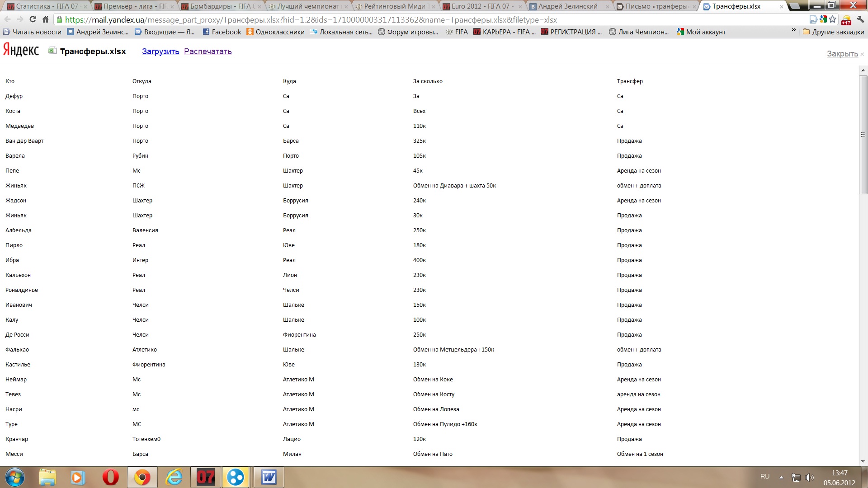Reload the page with the refresh icon
Image resolution: width=868 pixels, height=488 pixels.
pyautogui.click(x=33, y=19)
